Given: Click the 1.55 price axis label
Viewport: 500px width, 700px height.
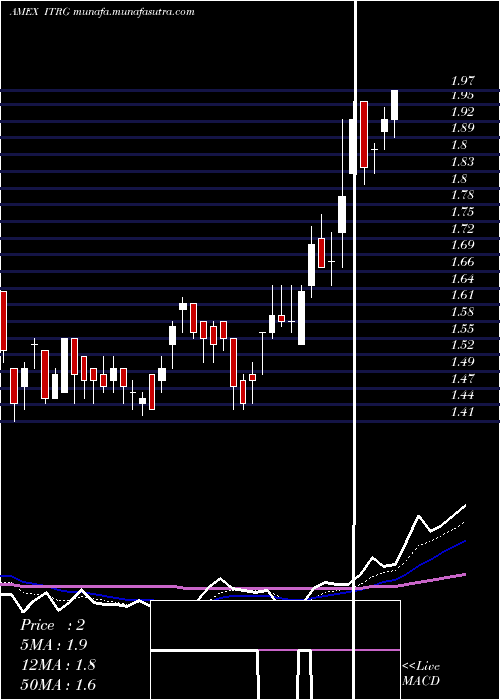Looking at the screenshot, I should pyautogui.click(x=462, y=328).
